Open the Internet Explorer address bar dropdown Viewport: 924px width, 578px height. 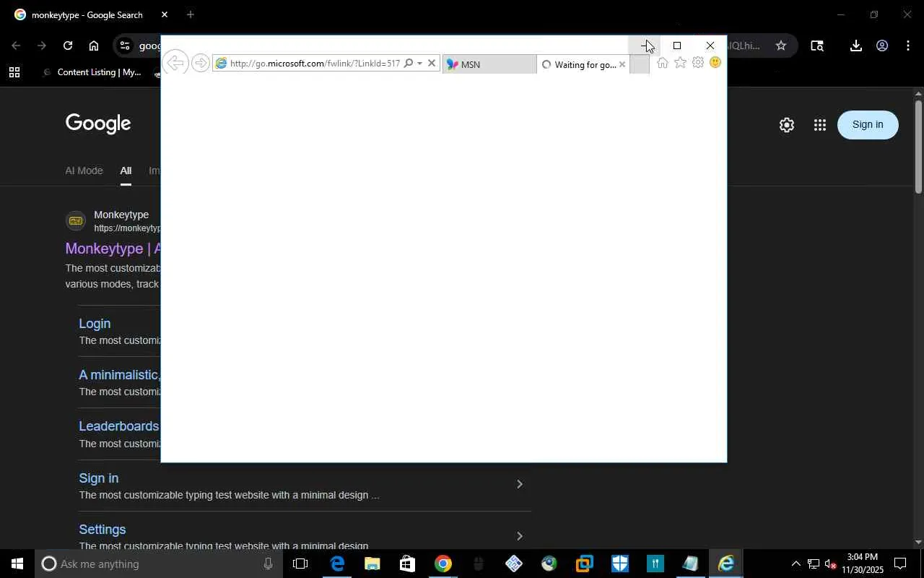tap(419, 64)
